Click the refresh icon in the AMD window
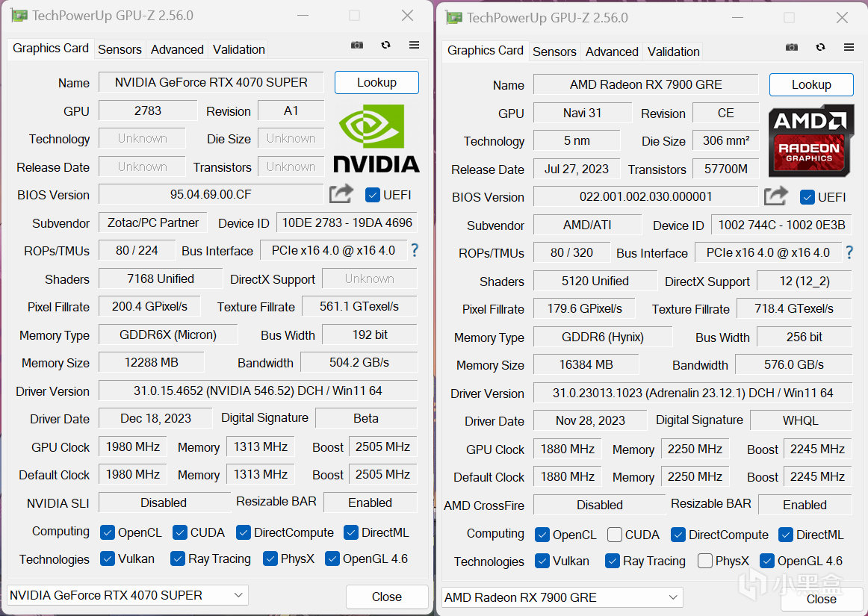 click(x=820, y=47)
